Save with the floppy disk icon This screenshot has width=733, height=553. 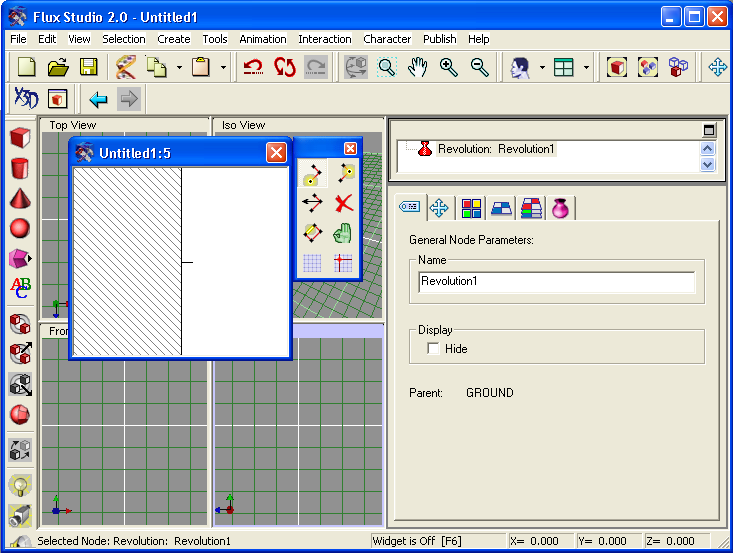pyautogui.click(x=88, y=67)
